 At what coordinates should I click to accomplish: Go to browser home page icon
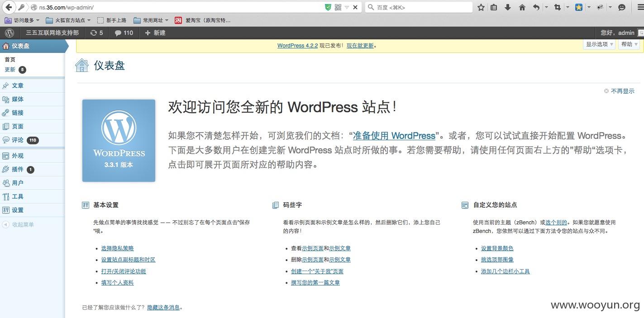tap(522, 7)
